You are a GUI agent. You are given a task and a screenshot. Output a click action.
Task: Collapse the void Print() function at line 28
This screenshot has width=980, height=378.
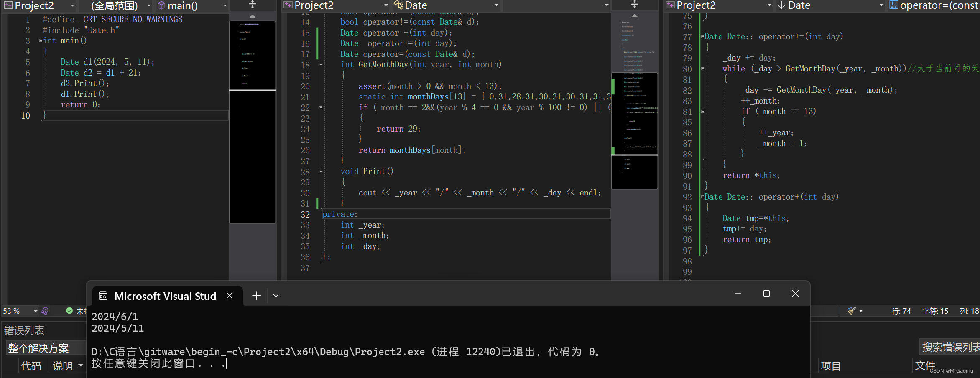[321, 171]
